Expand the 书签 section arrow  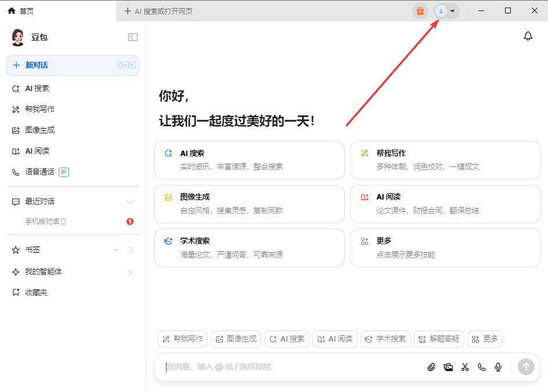pyautogui.click(x=131, y=250)
